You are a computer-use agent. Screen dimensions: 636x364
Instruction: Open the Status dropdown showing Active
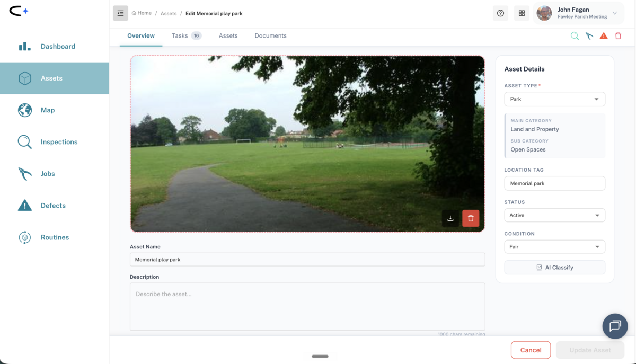[555, 215]
